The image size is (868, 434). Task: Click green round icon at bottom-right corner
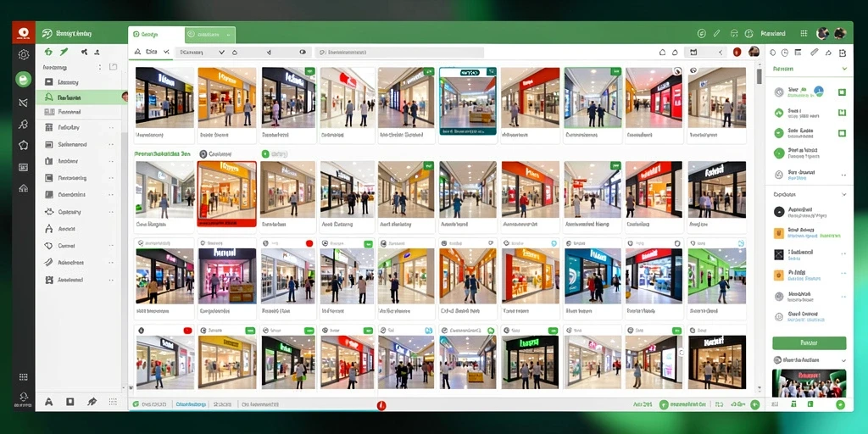pyautogui.click(x=840, y=404)
